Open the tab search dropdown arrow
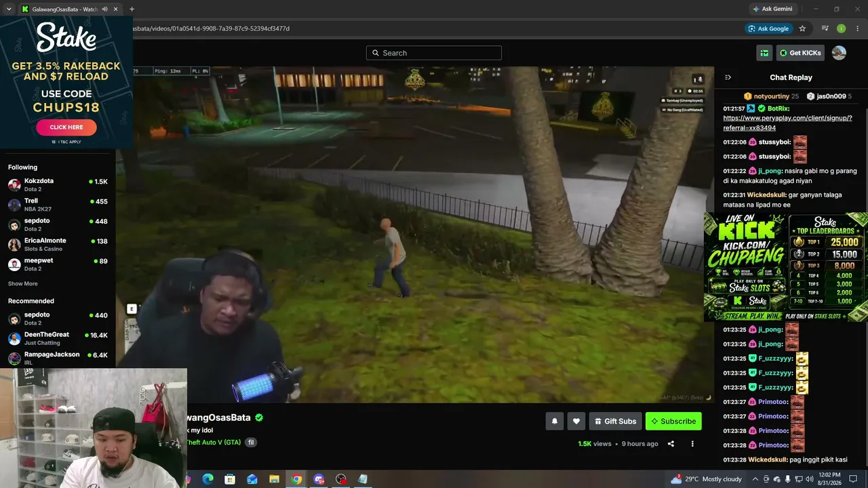The height and width of the screenshot is (488, 868). (9, 9)
